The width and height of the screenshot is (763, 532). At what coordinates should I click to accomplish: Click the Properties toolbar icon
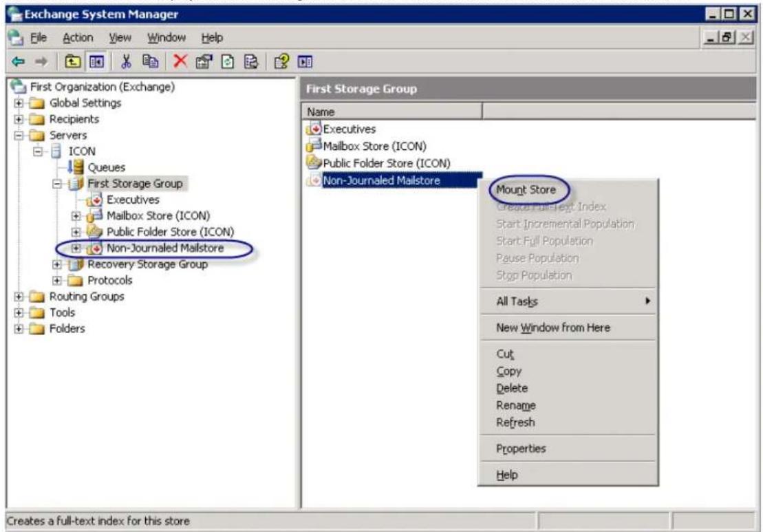tap(204, 62)
